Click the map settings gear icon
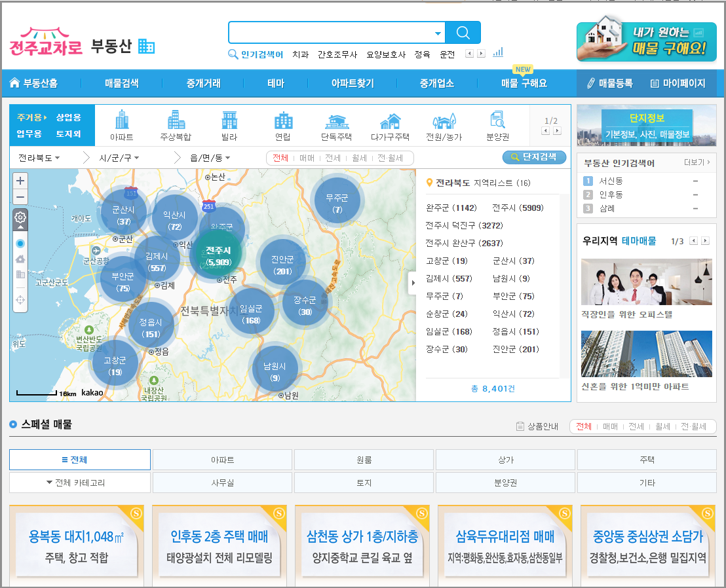 (x=20, y=217)
